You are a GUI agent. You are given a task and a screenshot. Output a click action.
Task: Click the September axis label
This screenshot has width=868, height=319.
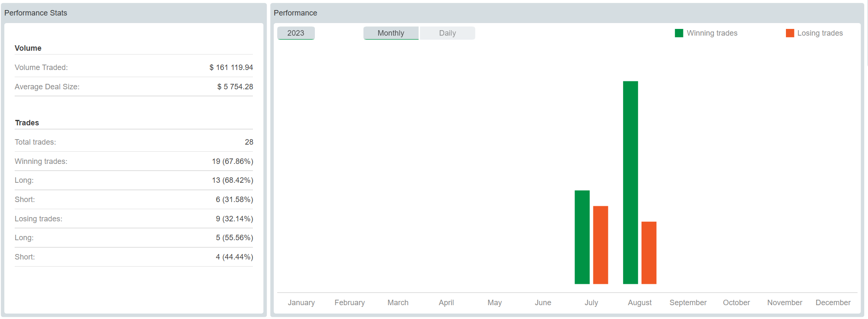pyautogui.click(x=688, y=303)
